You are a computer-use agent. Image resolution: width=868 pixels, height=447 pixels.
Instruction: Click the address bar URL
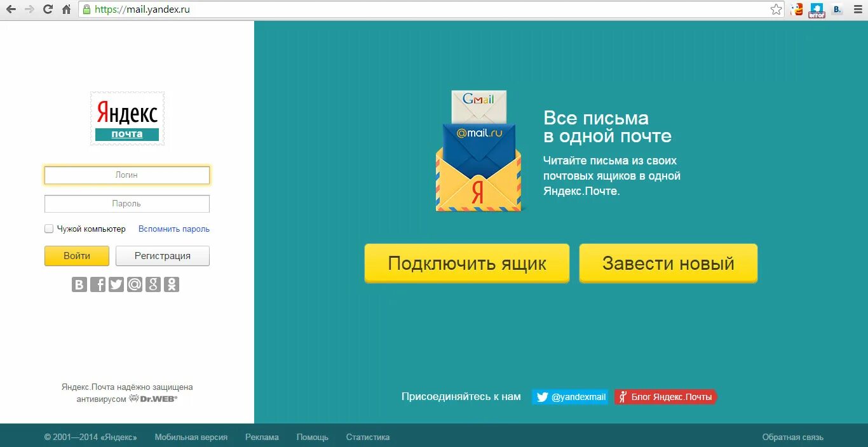click(x=142, y=10)
